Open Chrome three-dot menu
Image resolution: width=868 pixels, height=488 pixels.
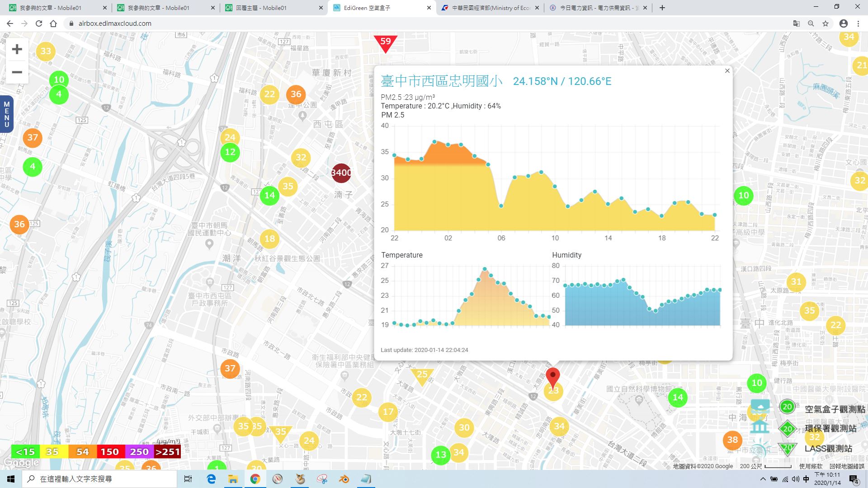coord(858,23)
